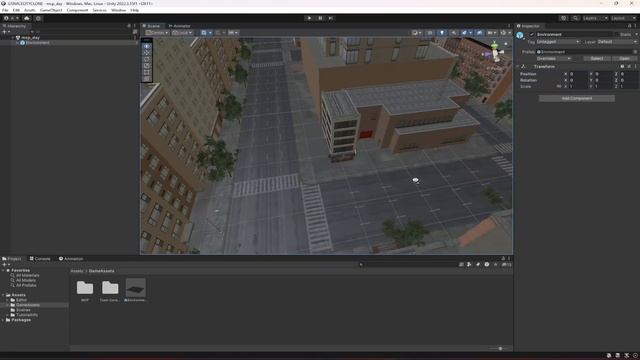640x360 pixels.
Task: Switch to the Animator tab
Action: (180, 26)
